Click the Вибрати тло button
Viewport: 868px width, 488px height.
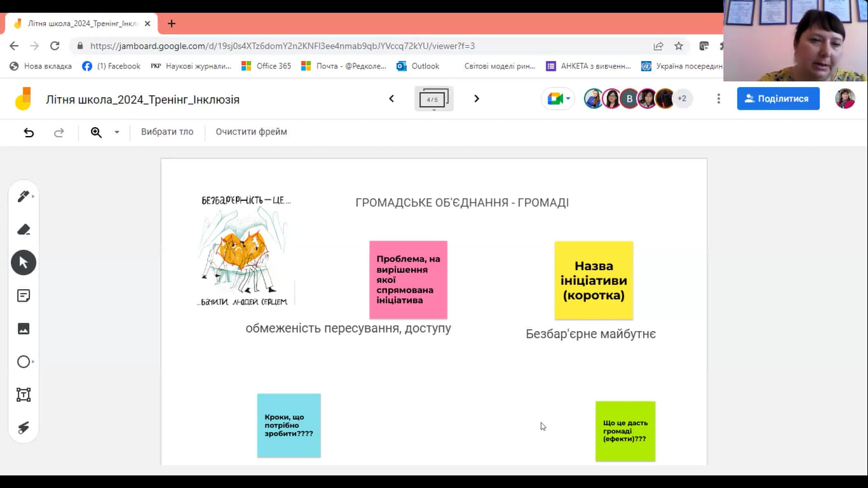coord(167,132)
